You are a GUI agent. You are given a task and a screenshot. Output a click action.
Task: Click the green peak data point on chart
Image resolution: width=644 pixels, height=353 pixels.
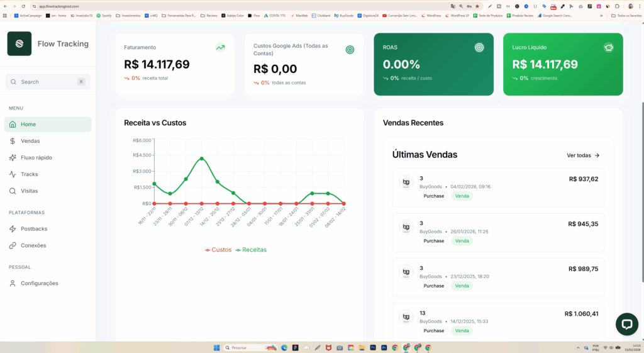click(202, 158)
